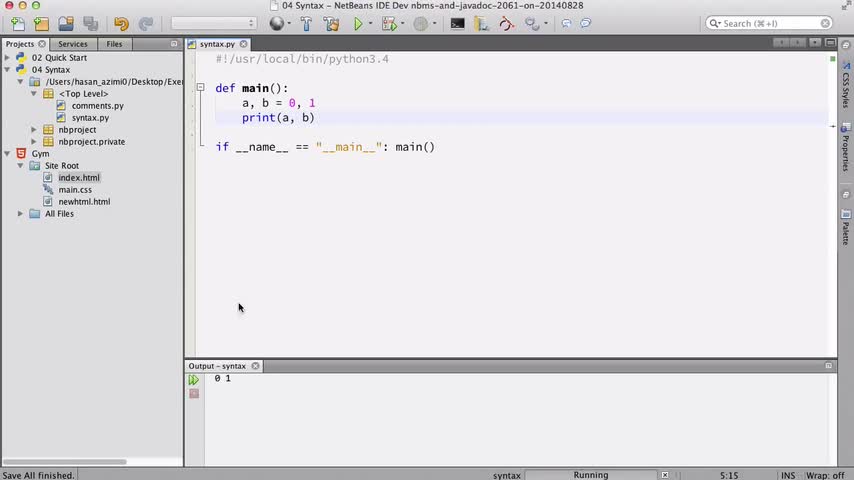
Task: Select the Output - syntax tab
Action: tap(217, 366)
